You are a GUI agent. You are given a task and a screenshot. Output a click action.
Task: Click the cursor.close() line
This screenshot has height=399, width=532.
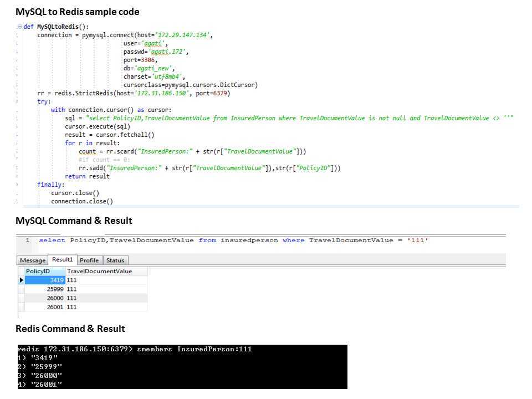75,193
